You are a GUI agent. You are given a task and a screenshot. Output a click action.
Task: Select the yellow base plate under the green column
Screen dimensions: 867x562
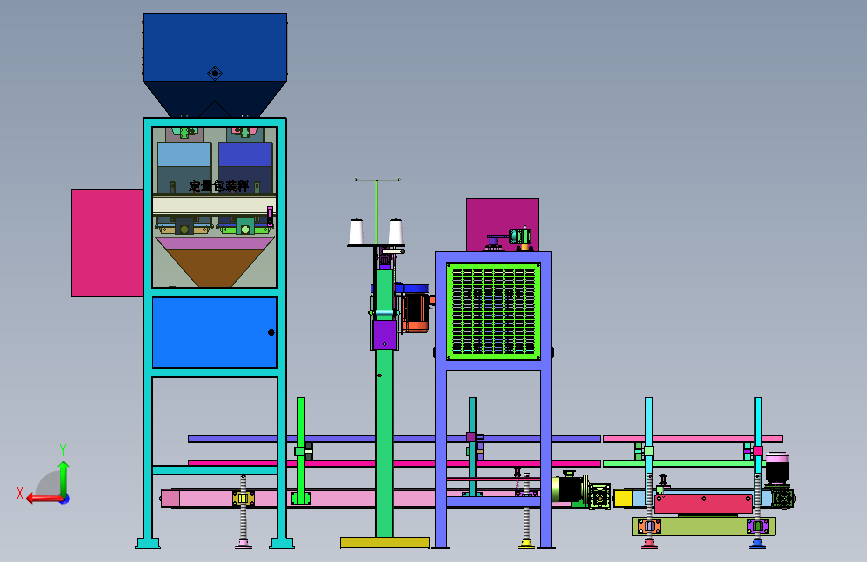tap(385, 543)
